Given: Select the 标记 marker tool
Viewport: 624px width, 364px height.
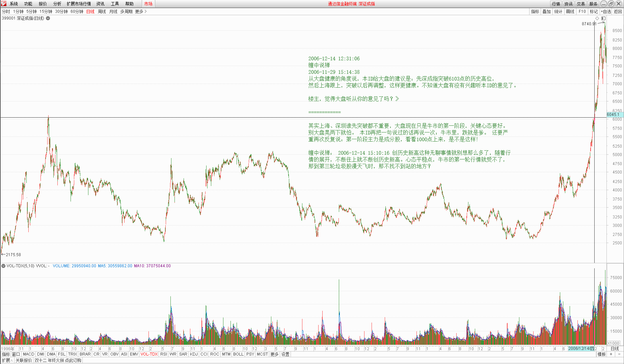Looking at the screenshot, I should coord(593,11).
